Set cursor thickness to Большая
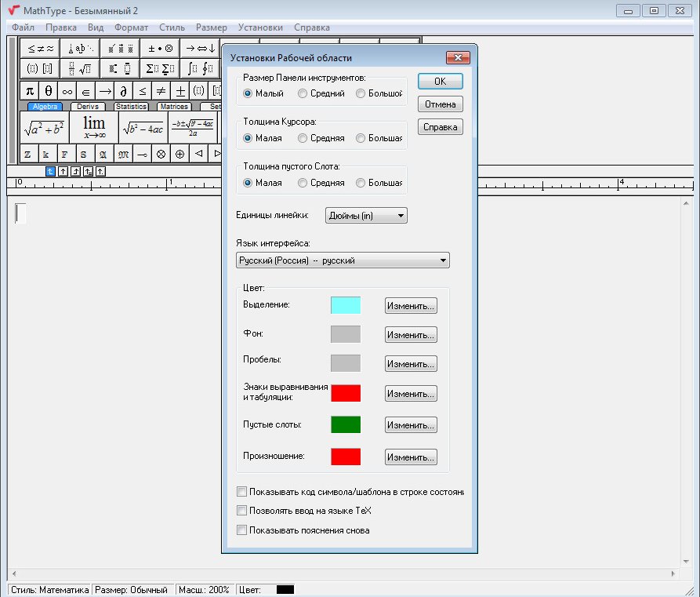The image size is (700, 597). [379, 138]
